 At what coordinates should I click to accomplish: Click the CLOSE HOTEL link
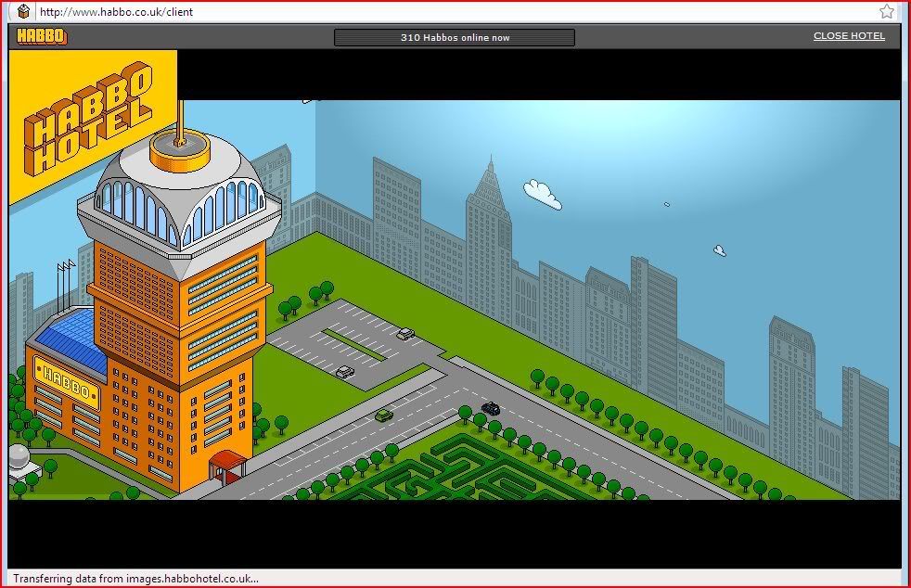click(849, 36)
